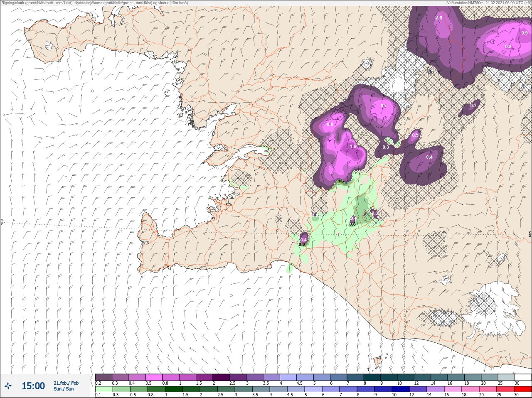Select the pale green 0.1 legend swatch
Viewport: 532px width, 398px height.
coord(103,389)
